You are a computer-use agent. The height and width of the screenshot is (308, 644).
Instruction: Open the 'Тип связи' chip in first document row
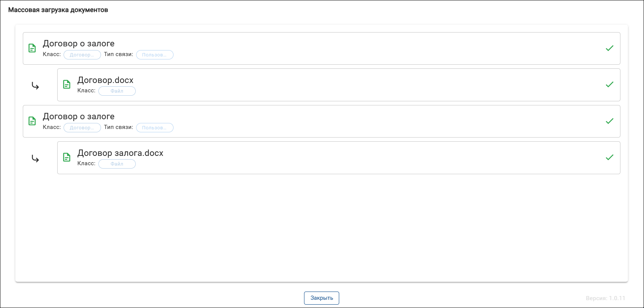155,55
